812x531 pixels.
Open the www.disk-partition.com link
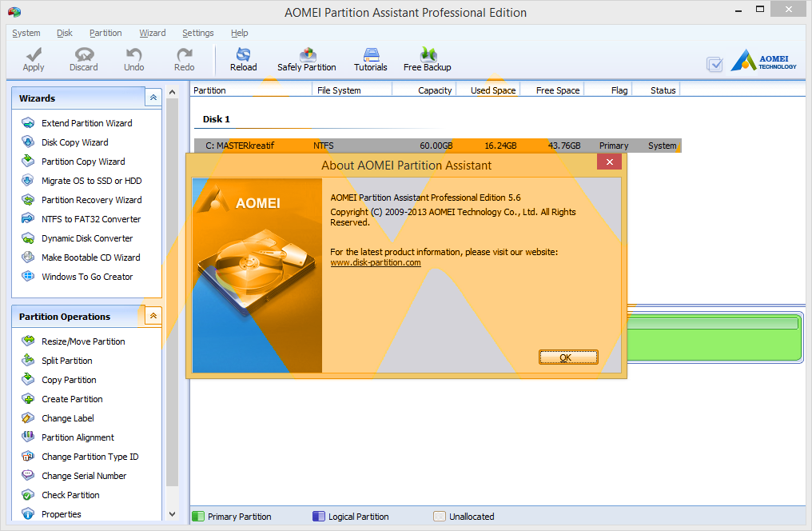(376, 262)
